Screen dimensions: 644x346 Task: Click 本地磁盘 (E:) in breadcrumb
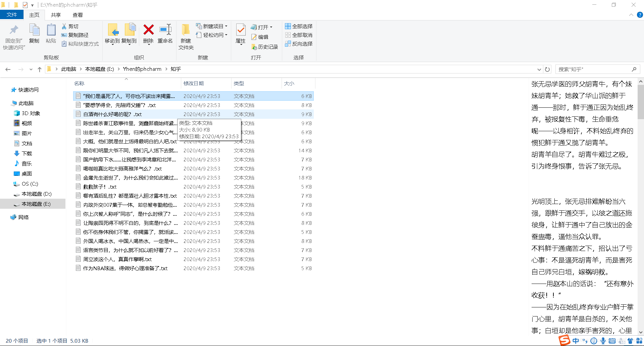point(100,69)
